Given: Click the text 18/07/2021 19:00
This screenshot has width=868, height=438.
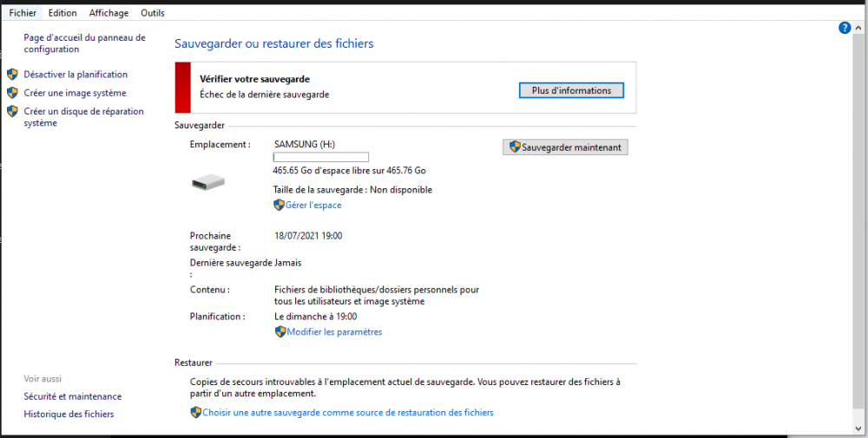Looking at the screenshot, I should tap(308, 236).
